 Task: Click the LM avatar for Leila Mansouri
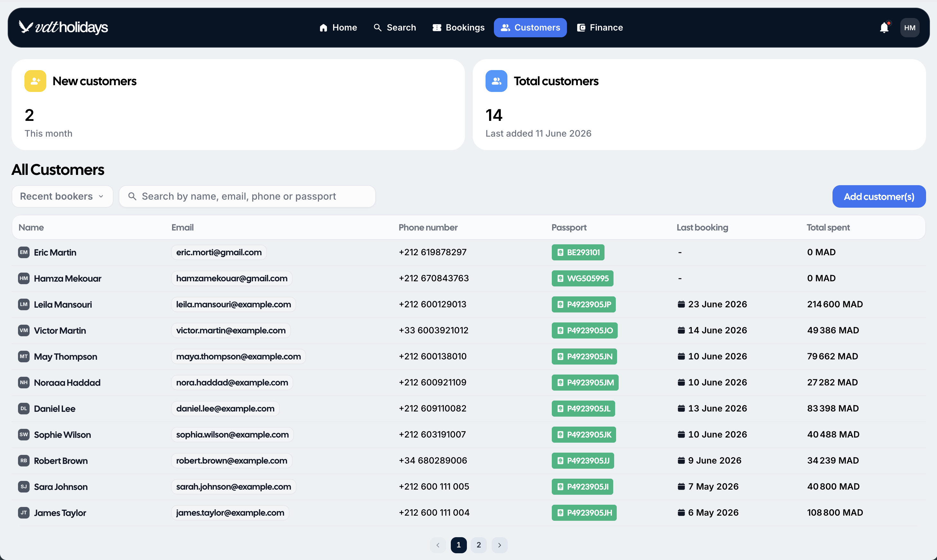(24, 304)
